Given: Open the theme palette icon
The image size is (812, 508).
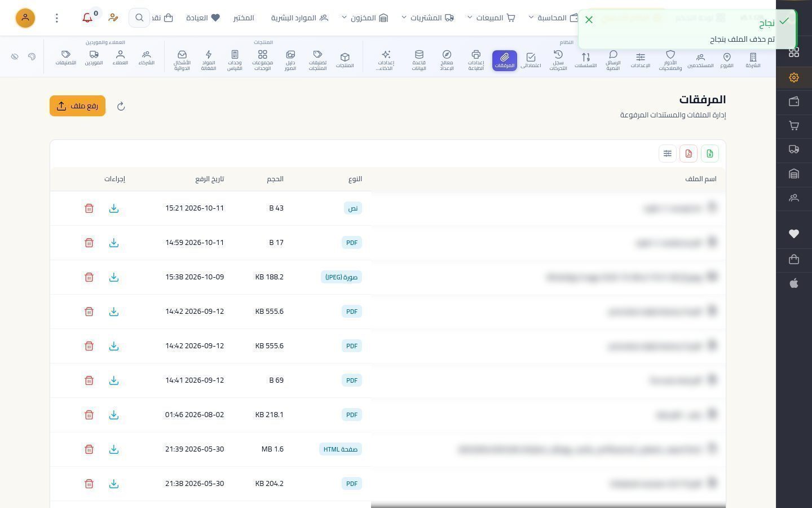Looking at the screenshot, I should (x=32, y=56).
